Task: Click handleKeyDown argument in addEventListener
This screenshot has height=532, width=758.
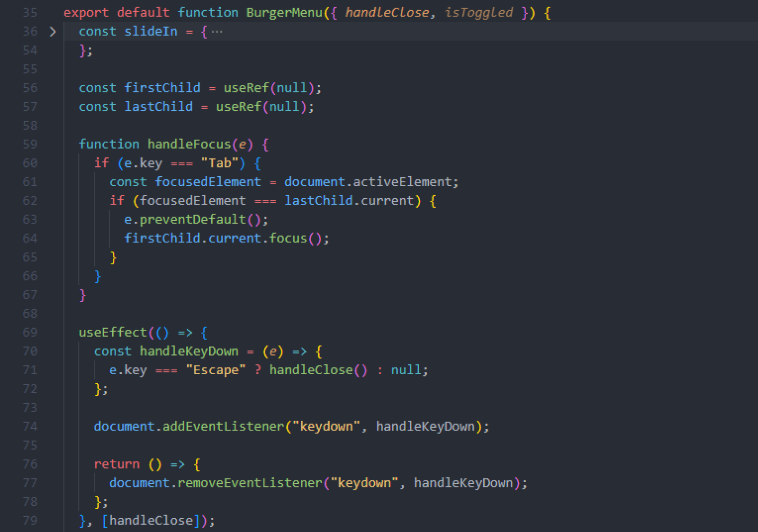Action: pyautogui.click(x=425, y=427)
